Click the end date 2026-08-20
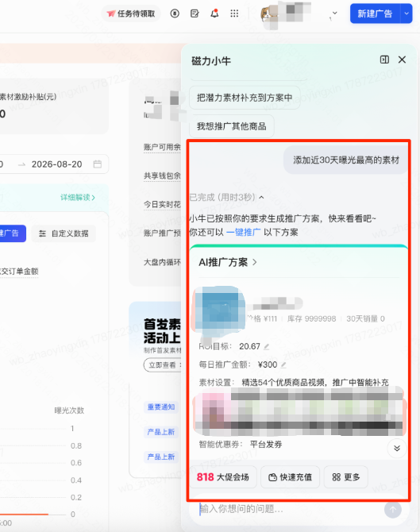This screenshot has width=420, height=532. tap(57, 164)
